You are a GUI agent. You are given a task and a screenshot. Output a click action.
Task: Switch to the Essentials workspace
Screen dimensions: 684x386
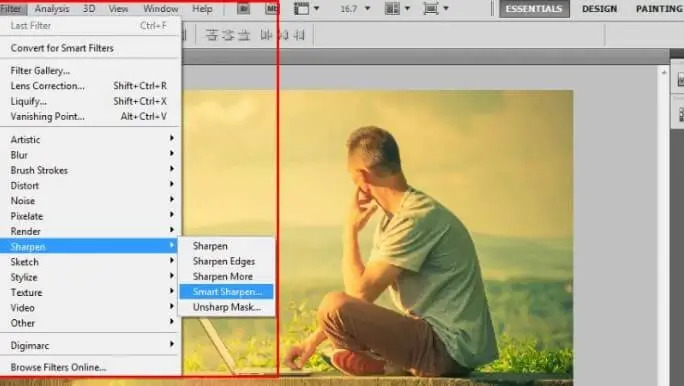point(534,9)
